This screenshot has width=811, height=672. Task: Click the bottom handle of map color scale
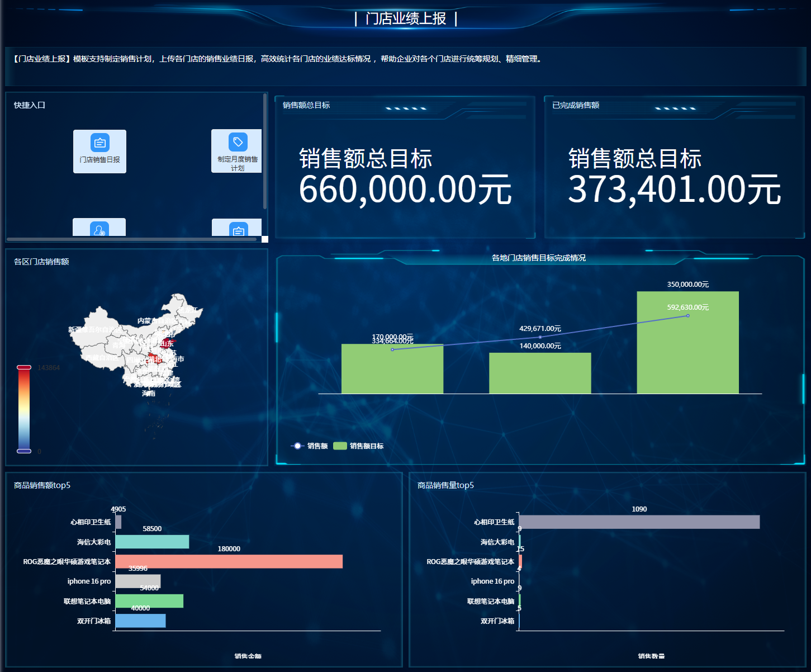point(24,451)
